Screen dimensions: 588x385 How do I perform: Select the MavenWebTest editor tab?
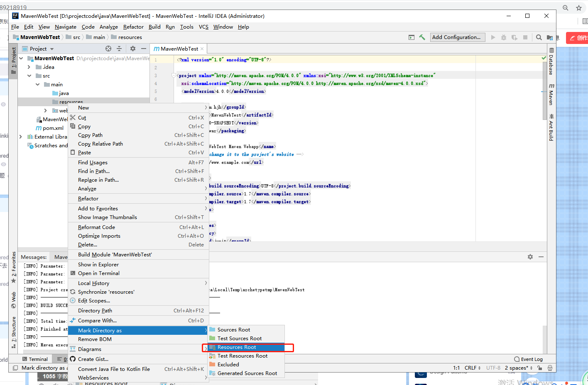point(179,49)
